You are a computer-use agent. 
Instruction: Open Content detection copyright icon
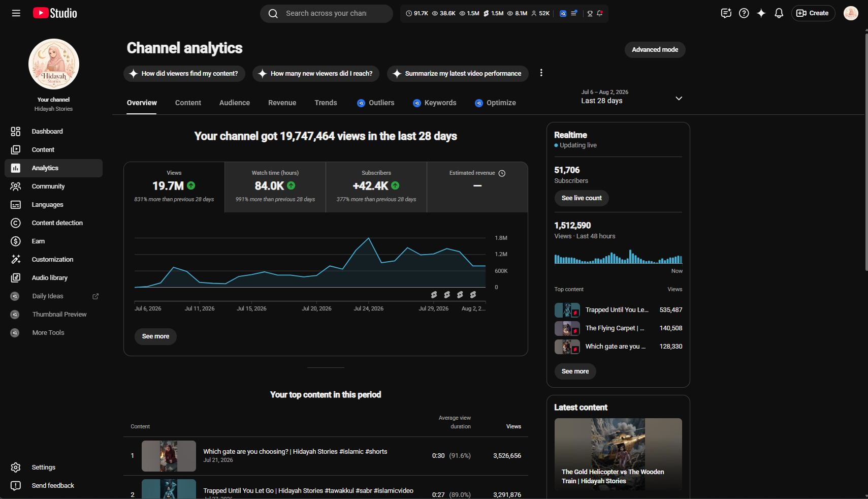16,223
